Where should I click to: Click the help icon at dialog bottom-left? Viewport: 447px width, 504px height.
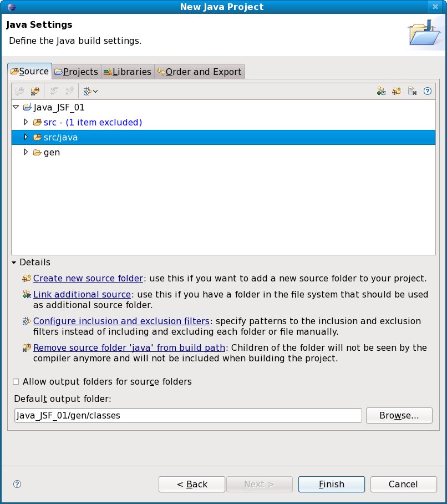point(17,484)
